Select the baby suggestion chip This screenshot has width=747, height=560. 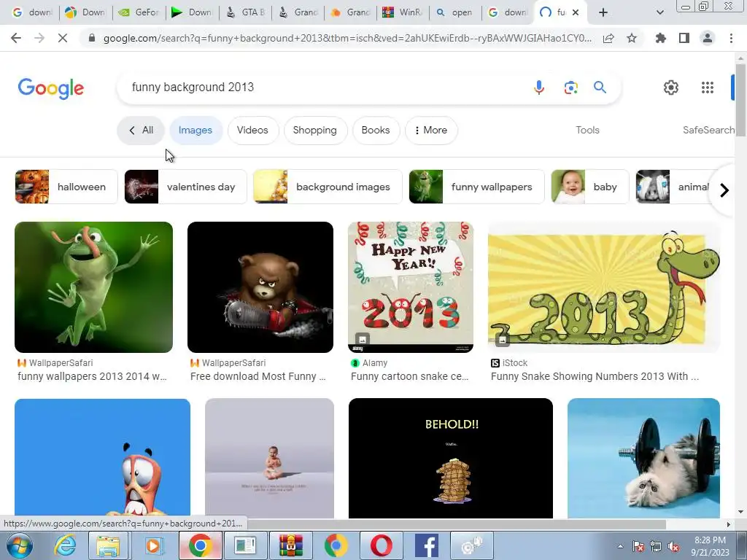(x=589, y=187)
